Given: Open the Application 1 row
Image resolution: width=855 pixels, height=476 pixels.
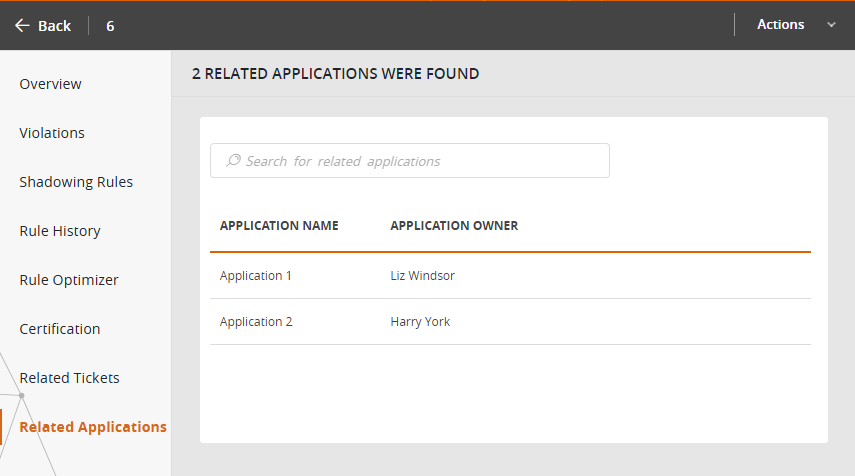Looking at the screenshot, I should tap(256, 275).
